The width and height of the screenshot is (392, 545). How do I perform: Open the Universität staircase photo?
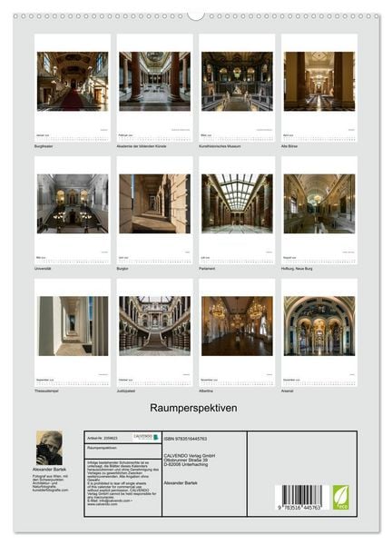pos(73,203)
